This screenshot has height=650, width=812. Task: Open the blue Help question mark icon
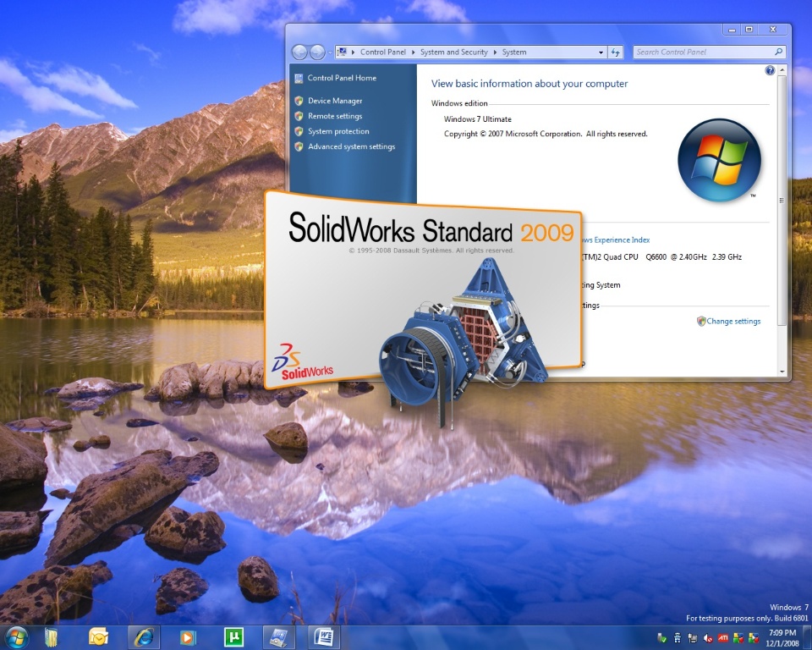click(770, 70)
